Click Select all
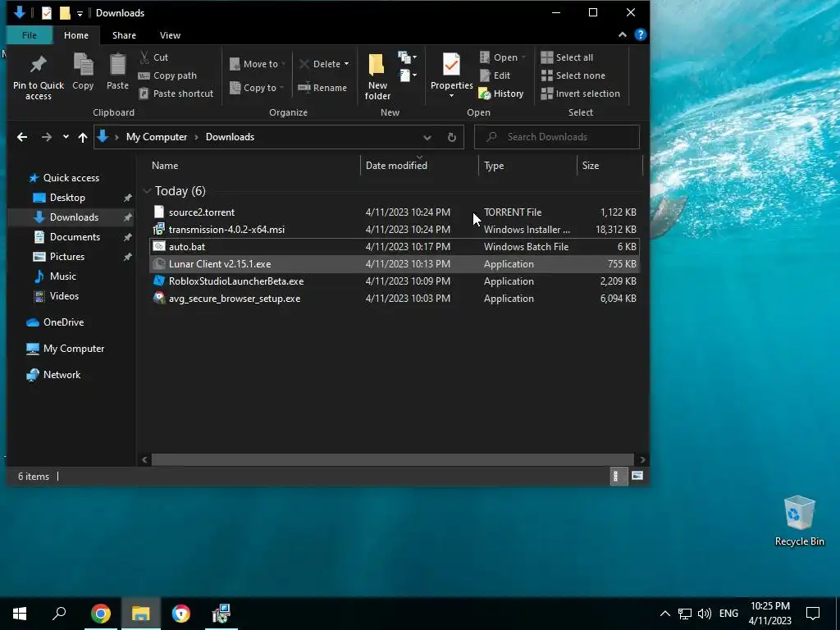Viewport: 840px width, 630px height. coord(567,57)
